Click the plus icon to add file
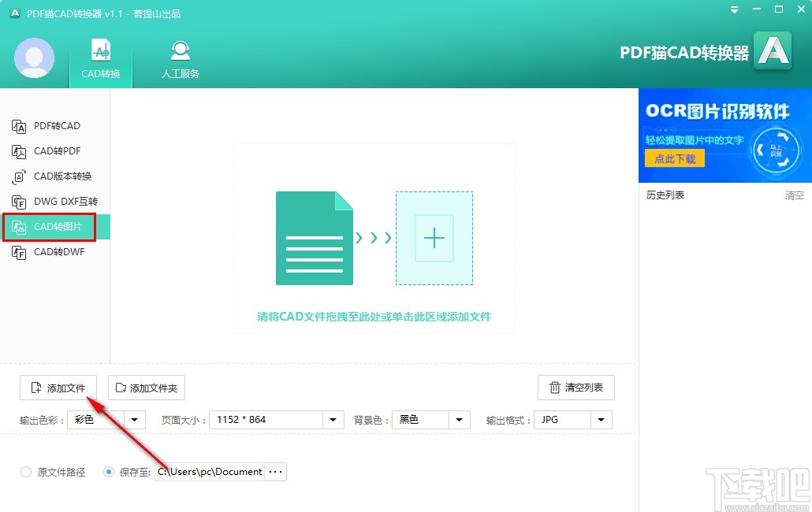812x512 pixels. 434,238
